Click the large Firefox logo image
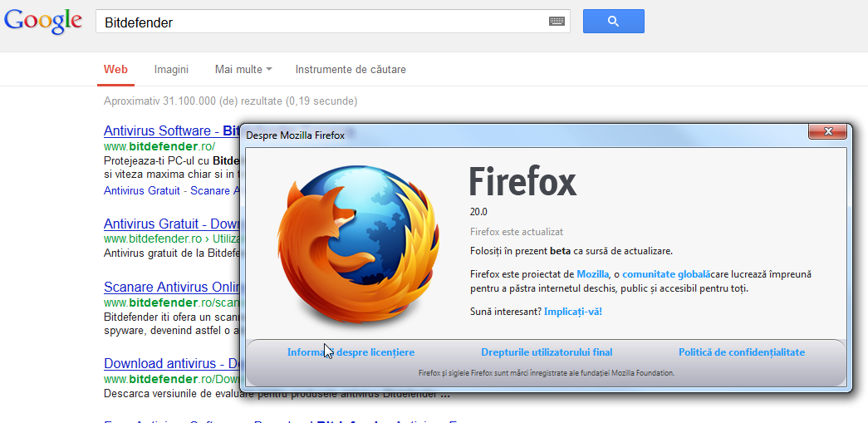 [x=359, y=244]
